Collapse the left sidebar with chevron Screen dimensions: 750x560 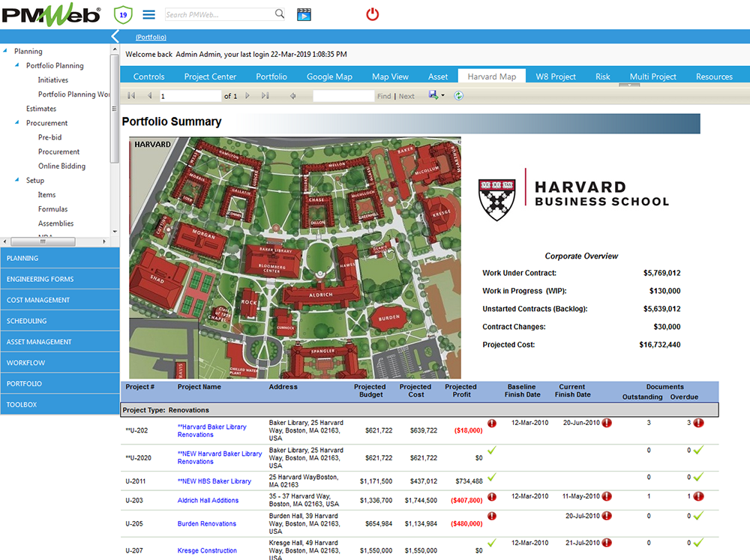point(115,37)
